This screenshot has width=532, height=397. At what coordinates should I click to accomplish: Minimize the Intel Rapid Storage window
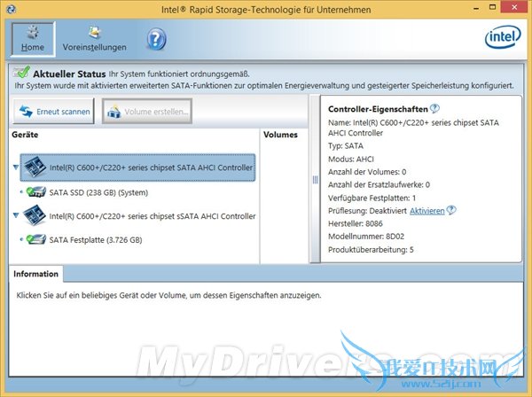point(476,8)
